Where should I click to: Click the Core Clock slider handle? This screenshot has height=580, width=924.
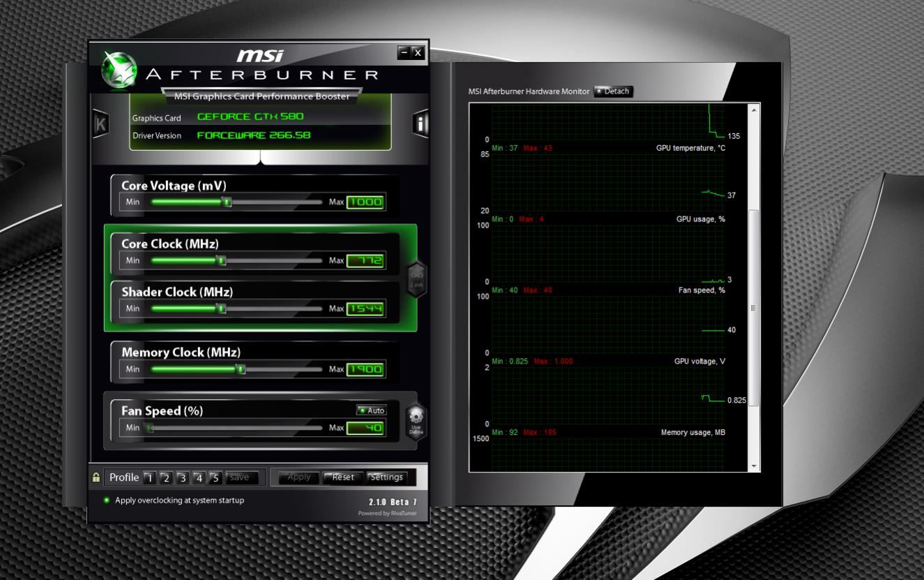coord(222,261)
